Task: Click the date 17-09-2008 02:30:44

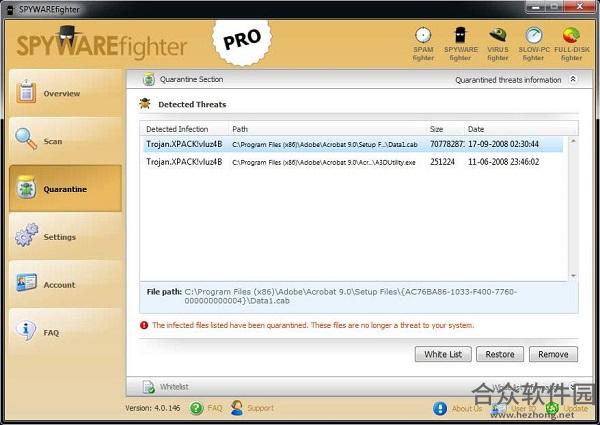Action: (503, 144)
